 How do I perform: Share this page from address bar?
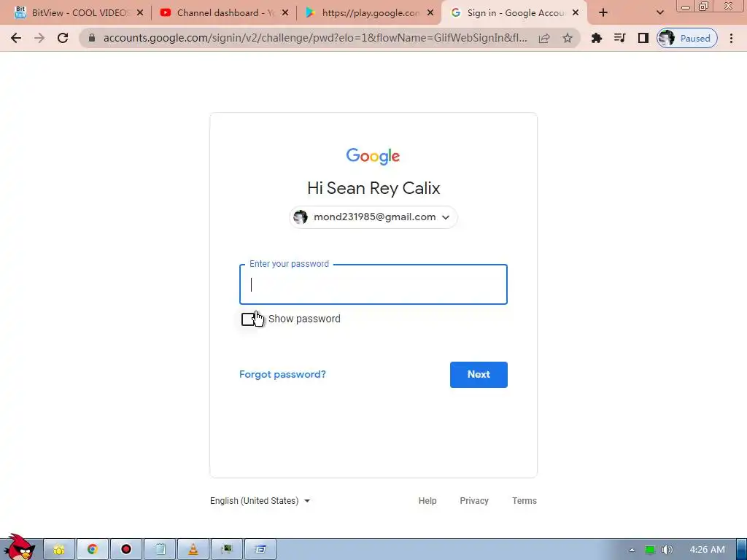[544, 38]
